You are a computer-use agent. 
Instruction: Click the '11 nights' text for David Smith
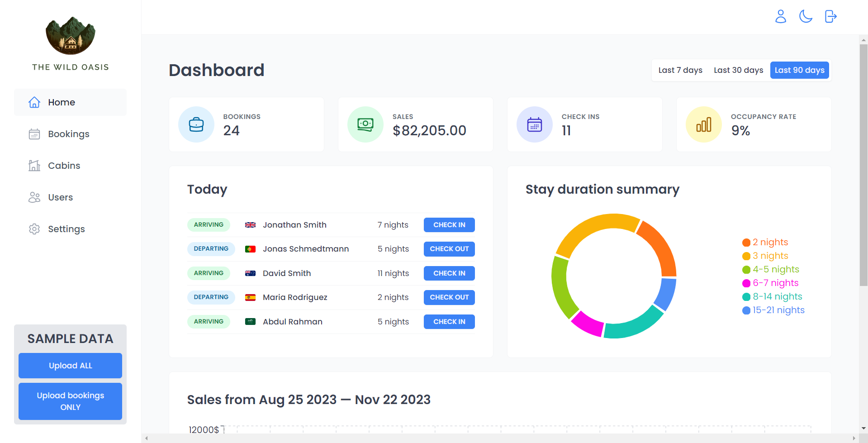pyautogui.click(x=393, y=273)
